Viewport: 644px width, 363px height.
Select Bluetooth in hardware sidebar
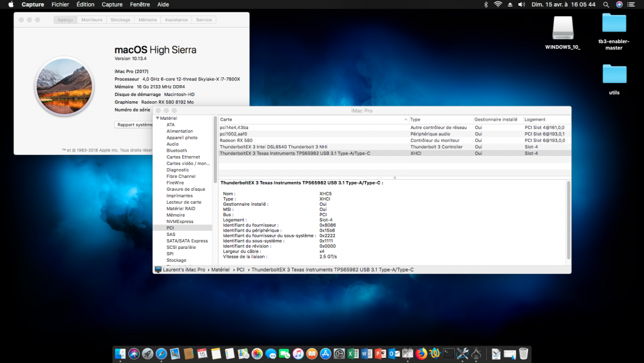tap(176, 150)
